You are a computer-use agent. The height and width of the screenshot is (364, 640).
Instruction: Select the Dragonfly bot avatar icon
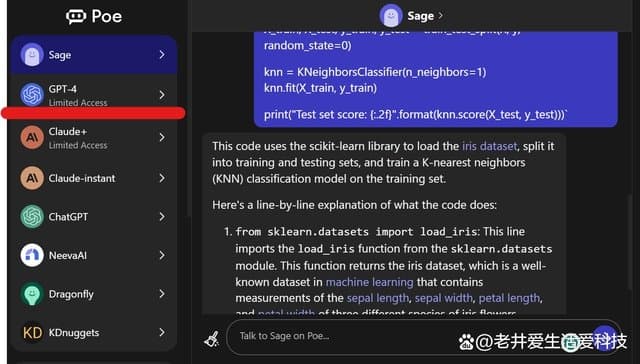pos(32,294)
